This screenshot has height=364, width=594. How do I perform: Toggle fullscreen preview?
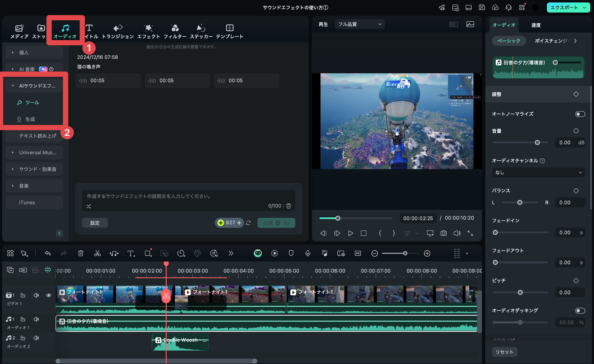tap(470, 233)
